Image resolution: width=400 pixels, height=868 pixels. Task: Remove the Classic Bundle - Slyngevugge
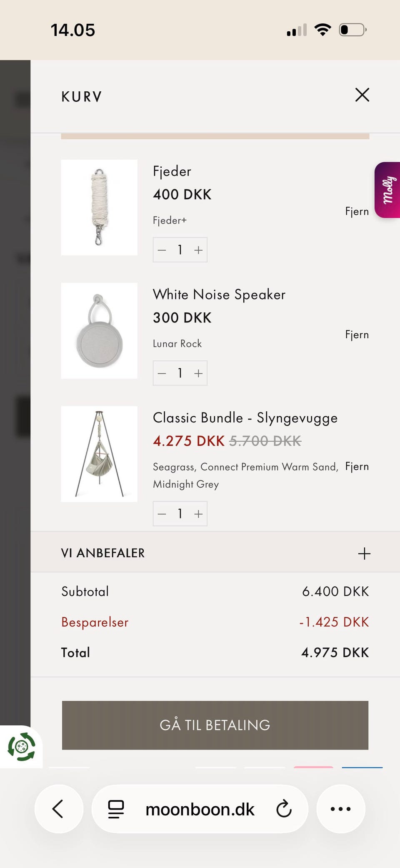click(x=357, y=466)
